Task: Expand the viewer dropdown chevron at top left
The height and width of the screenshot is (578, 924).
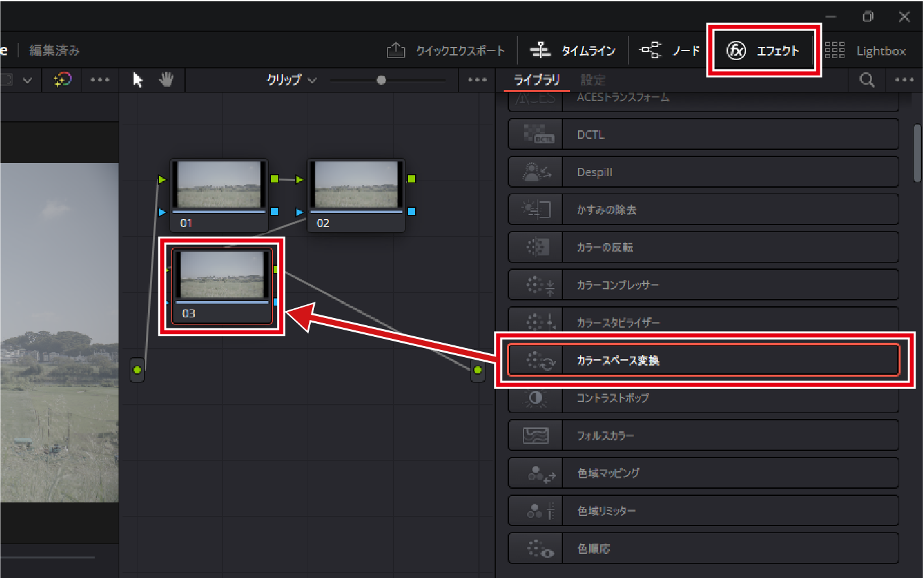Action: pyautogui.click(x=27, y=80)
